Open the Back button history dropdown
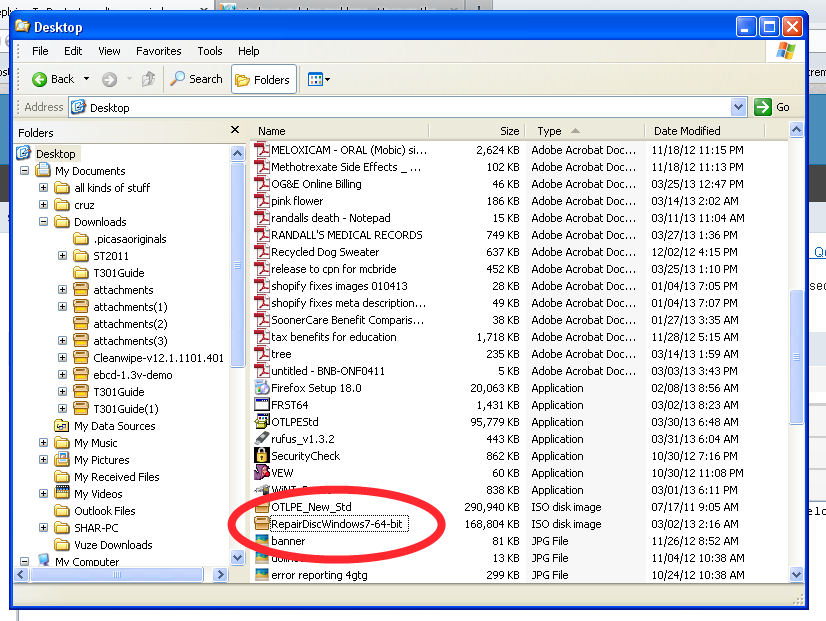The height and width of the screenshot is (621, 826). click(x=86, y=79)
